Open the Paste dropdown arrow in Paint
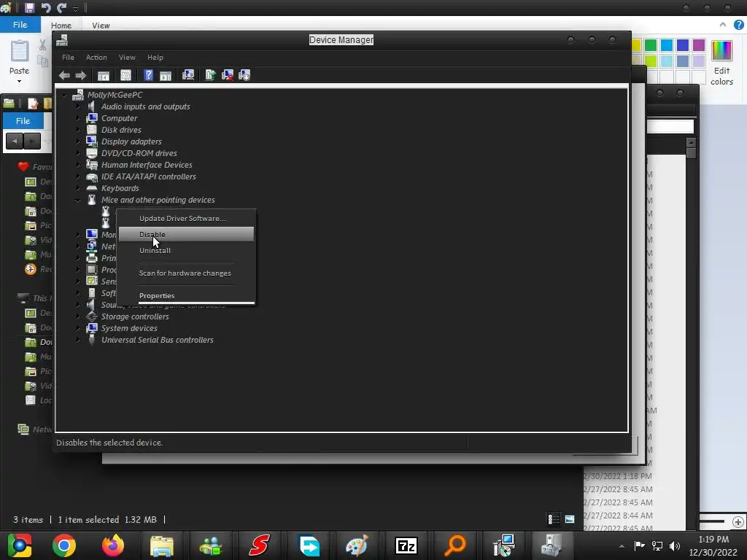The image size is (747, 560). click(19, 82)
